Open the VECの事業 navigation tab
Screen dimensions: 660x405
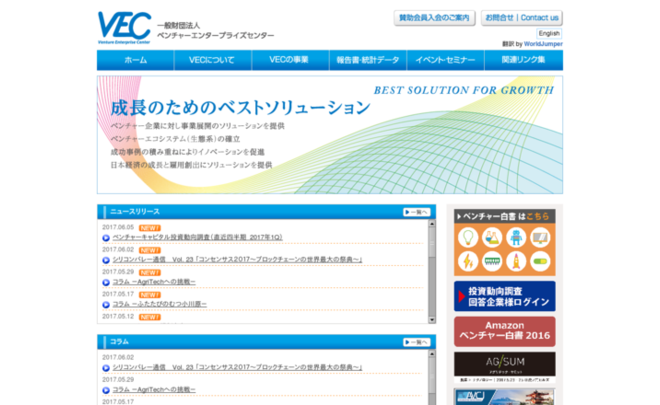(289, 60)
